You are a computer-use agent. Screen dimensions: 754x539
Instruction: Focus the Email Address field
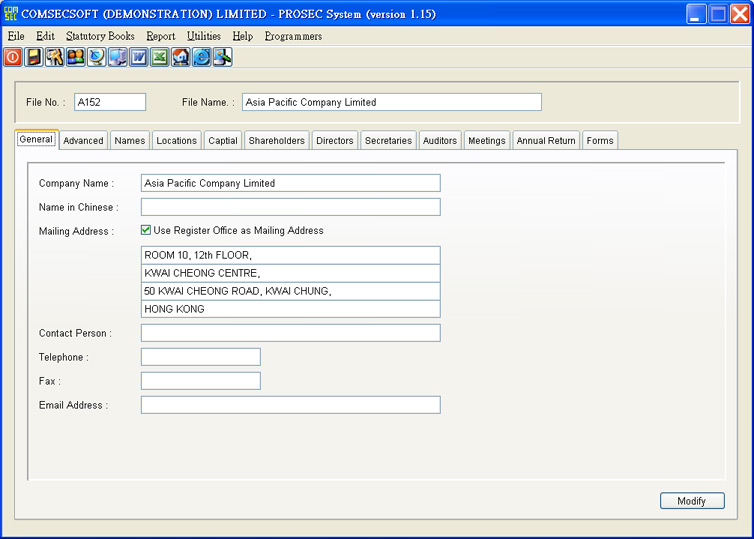pyautogui.click(x=290, y=405)
